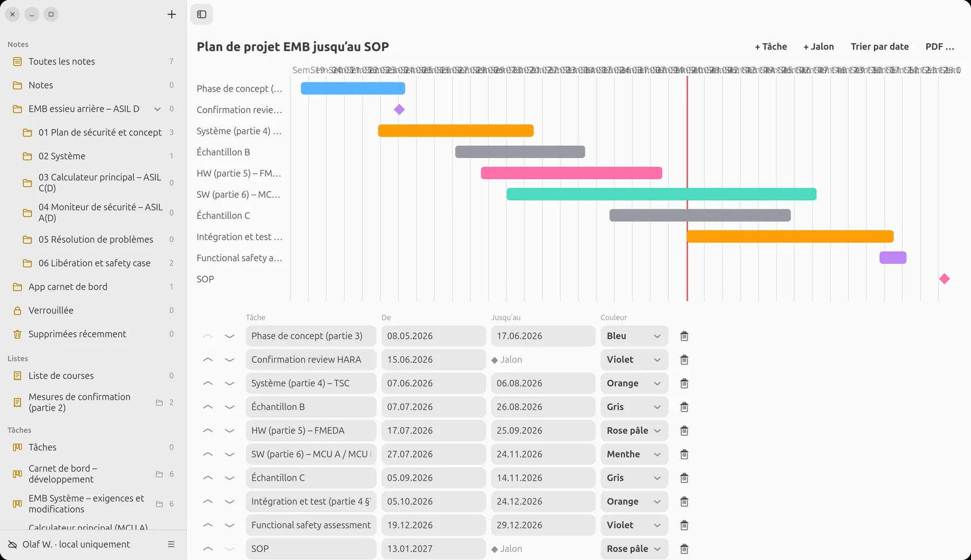Viewport: 971px width, 560px height.
Task: Select Toutes les notes in sidebar
Action: 93,62
